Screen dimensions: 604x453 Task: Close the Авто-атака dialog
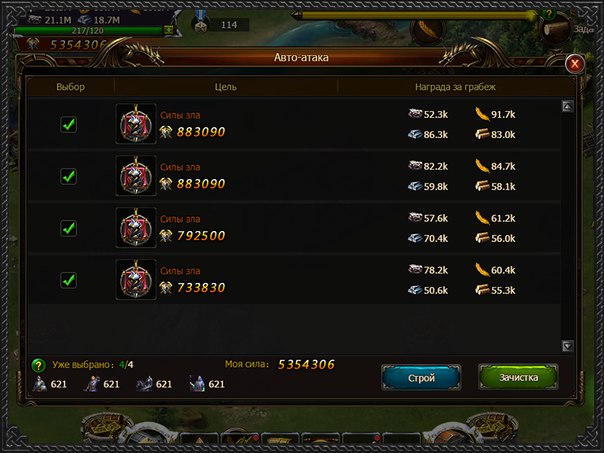pyautogui.click(x=575, y=64)
